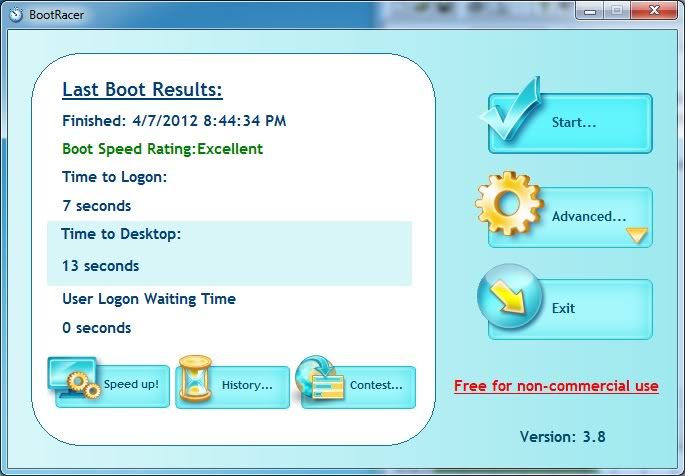Click the 13 seconds value

pos(100,266)
